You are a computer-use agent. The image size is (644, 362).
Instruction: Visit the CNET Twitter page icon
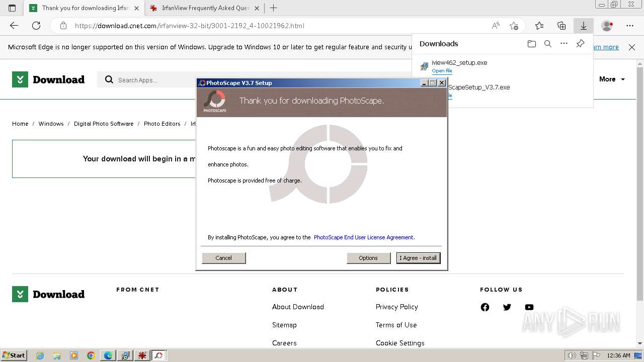507,307
